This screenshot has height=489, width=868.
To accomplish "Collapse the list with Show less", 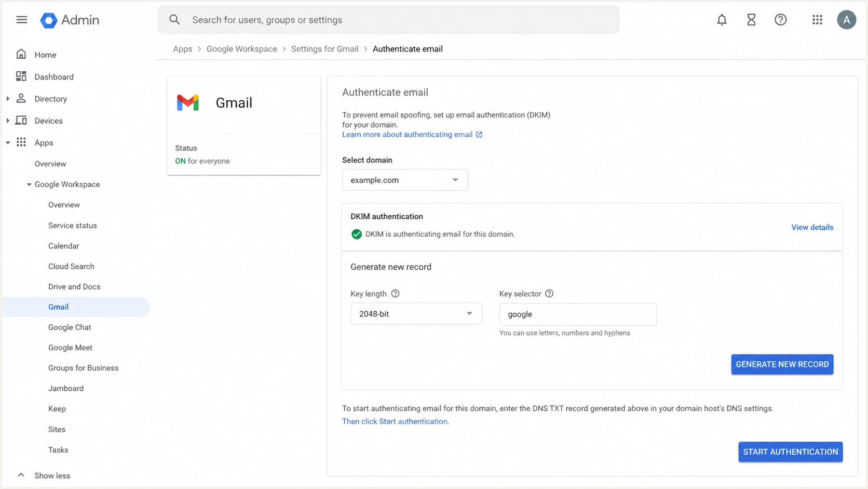I will tap(52, 475).
